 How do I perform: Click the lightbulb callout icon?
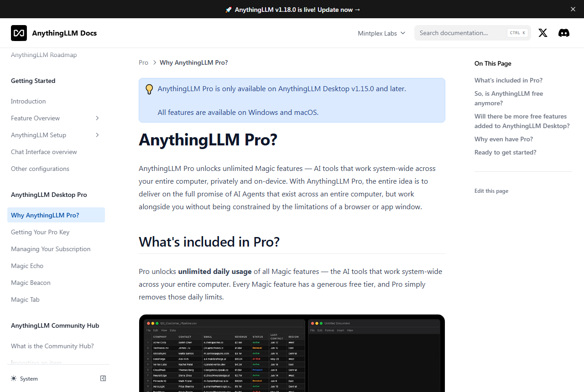pyautogui.click(x=149, y=89)
